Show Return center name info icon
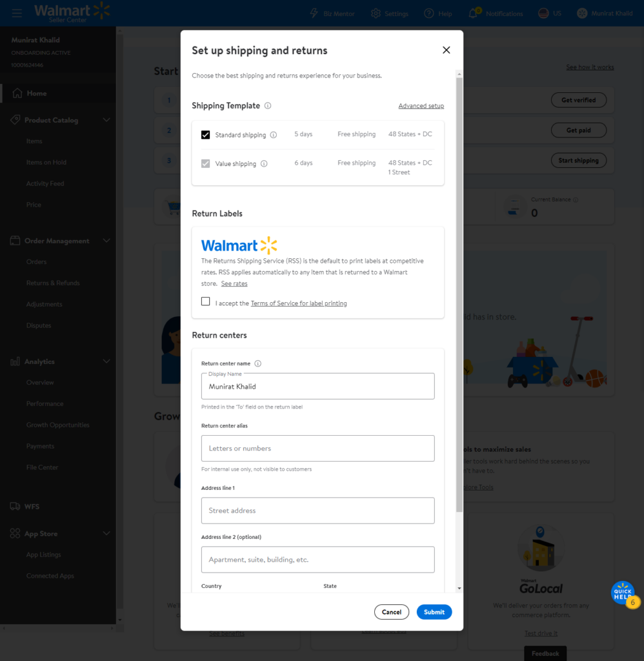The width and height of the screenshot is (644, 661). click(258, 363)
